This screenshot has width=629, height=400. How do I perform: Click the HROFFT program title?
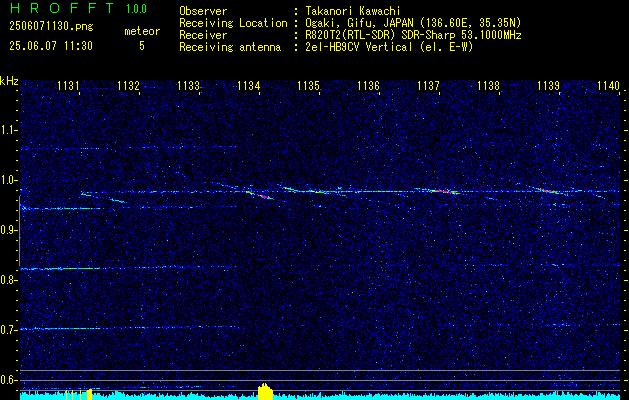[63, 8]
